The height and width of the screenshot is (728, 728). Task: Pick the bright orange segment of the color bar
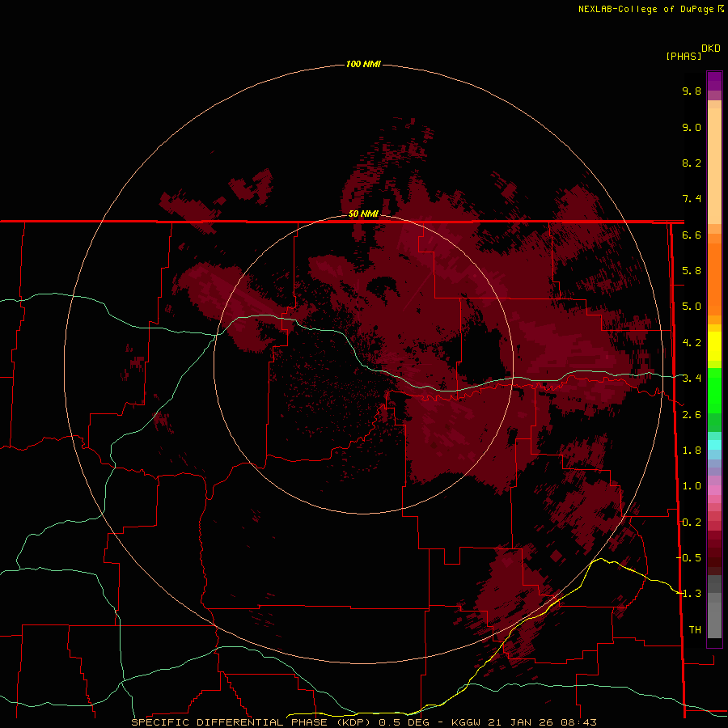pos(714,278)
